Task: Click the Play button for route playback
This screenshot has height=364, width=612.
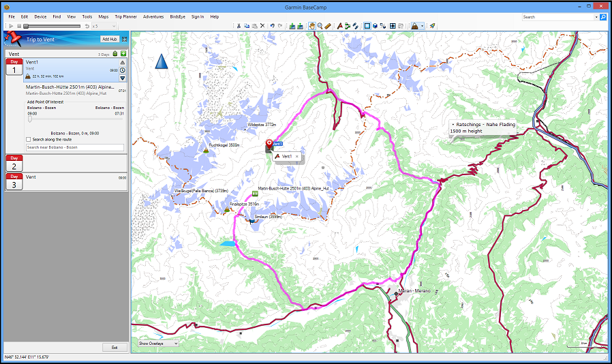Action: 11,26
